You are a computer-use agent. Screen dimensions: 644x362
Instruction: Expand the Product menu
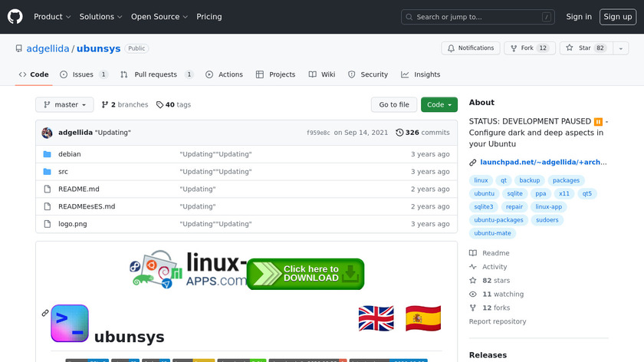pos(52,17)
